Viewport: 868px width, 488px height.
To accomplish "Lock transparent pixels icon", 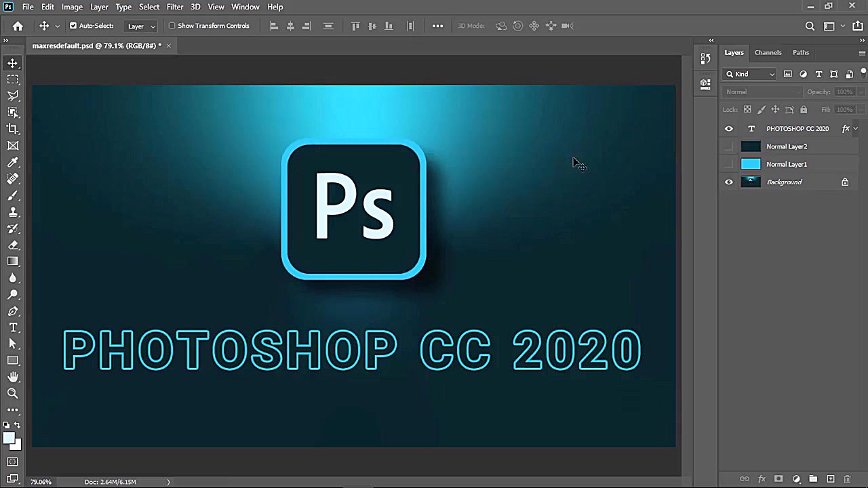I will point(747,109).
